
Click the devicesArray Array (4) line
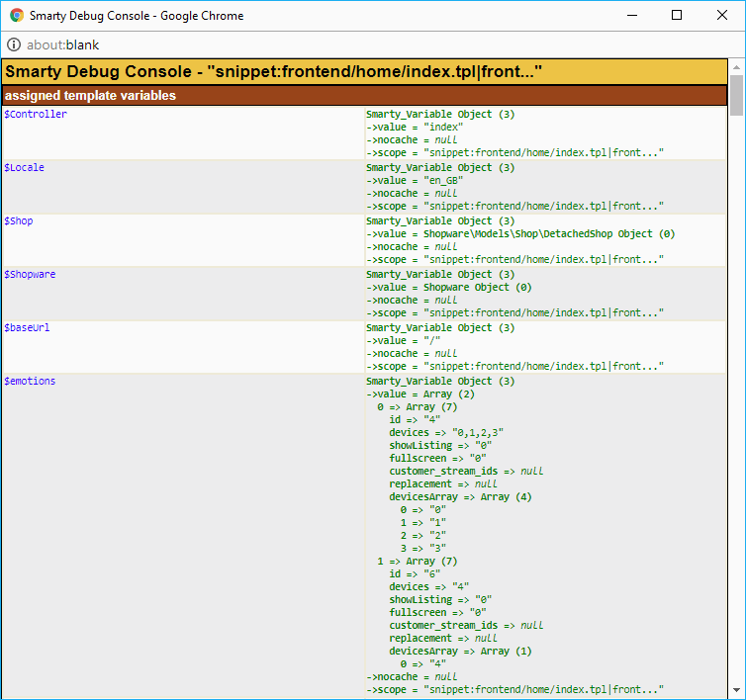point(460,496)
